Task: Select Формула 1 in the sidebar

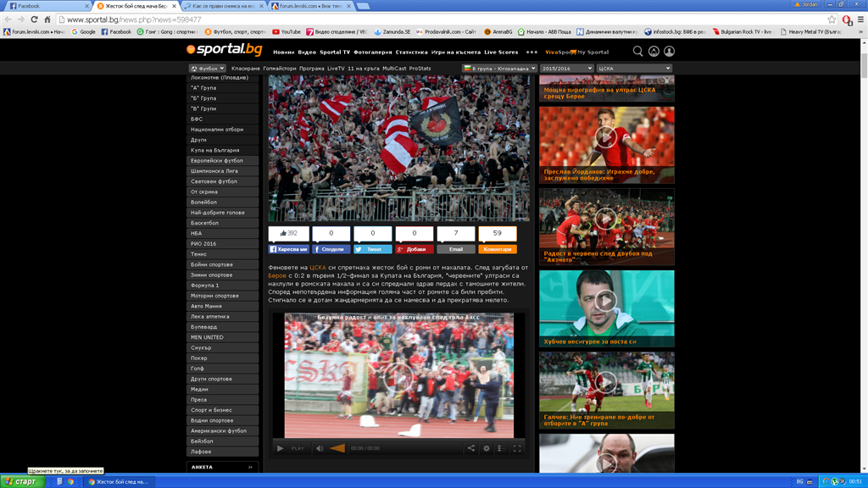Action: pyautogui.click(x=223, y=286)
